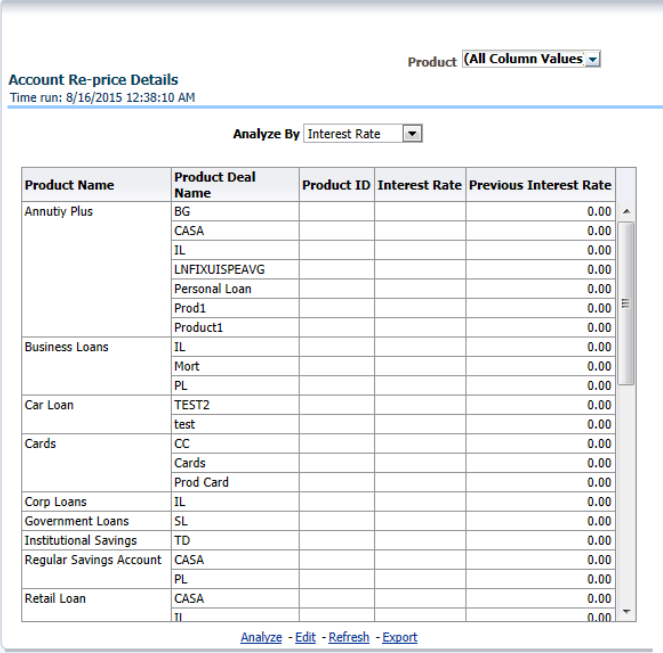Click the BG deal name cell
This screenshot has height=653, width=663.
(x=235, y=211)
